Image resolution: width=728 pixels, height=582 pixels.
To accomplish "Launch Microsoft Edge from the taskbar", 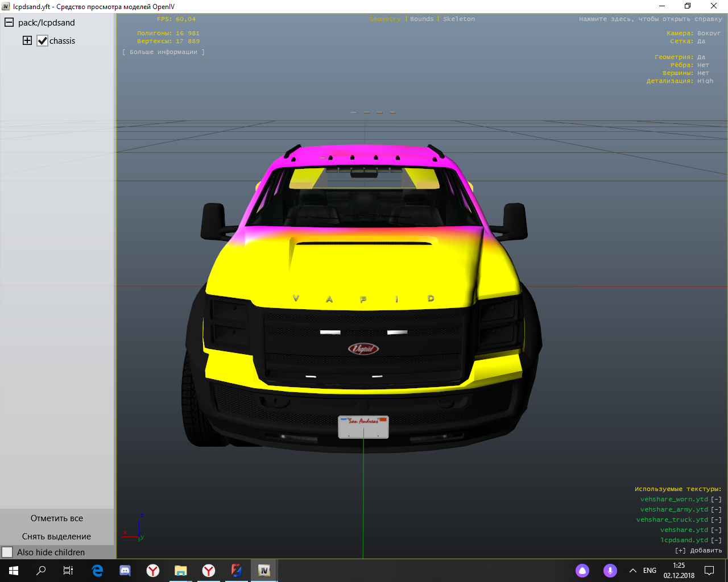I will (x=97, y=571).
